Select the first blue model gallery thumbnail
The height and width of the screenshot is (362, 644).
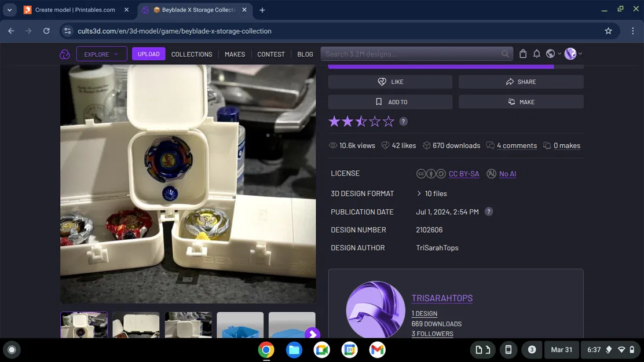(x=240, y=324)
